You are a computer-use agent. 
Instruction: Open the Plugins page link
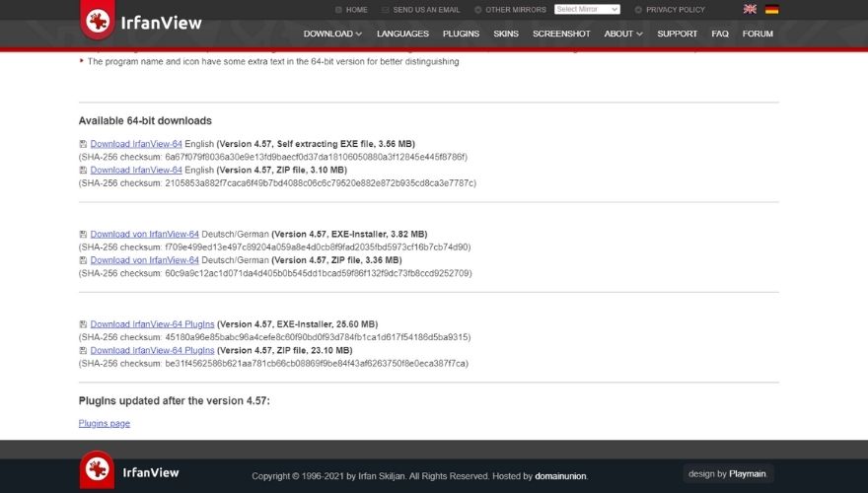pyautogui.click(x=105, y=423)
